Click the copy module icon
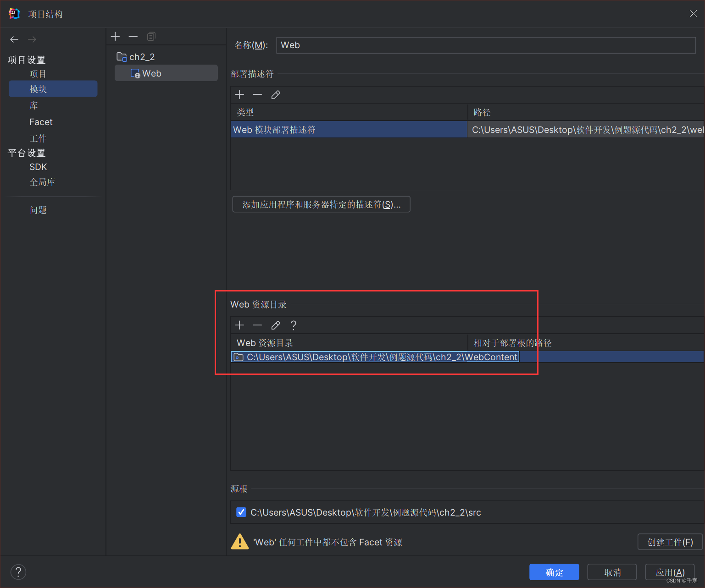 151,36
